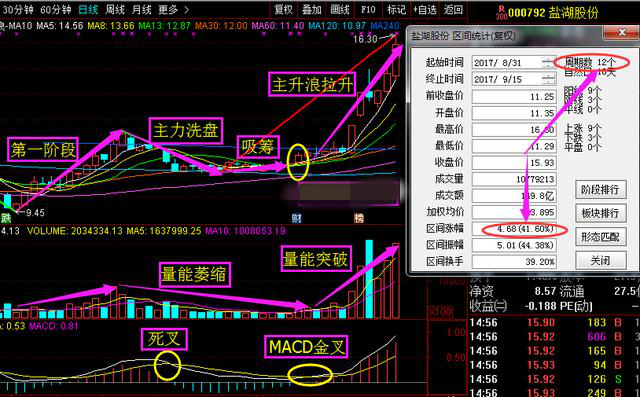The image size is (640, 397).
Task: Open 形态匹配 pattern matching
Action: [600, 236]
